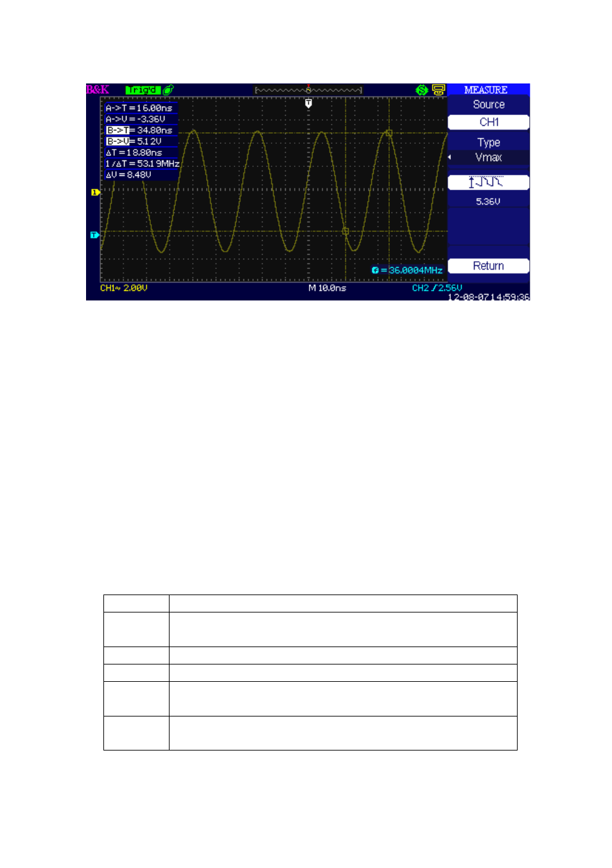The image size is (612, 868).
Task: Select the Type menu option
Action: pyautogui.click(x=489, y=143)
